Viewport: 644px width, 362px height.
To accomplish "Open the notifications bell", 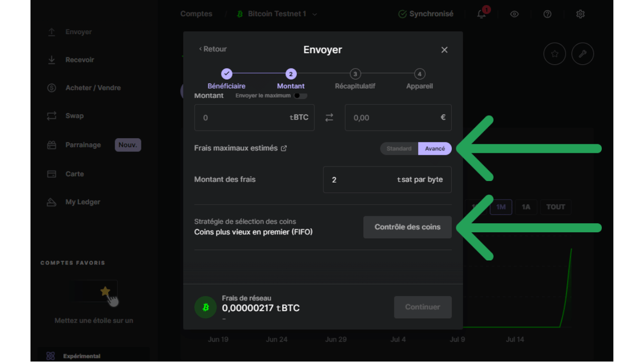I will 482,14.
